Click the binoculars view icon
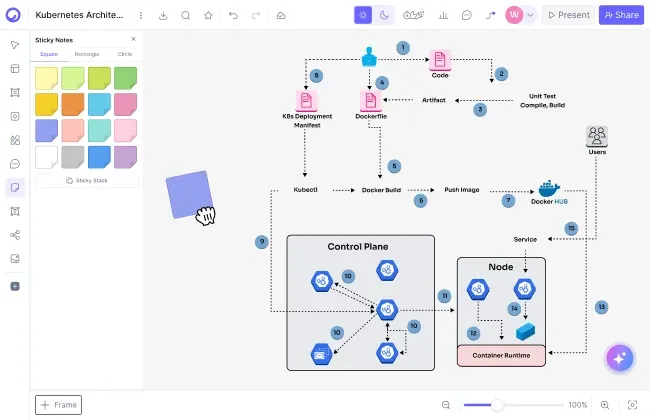 pyautogui.click(x=413, y=15)
